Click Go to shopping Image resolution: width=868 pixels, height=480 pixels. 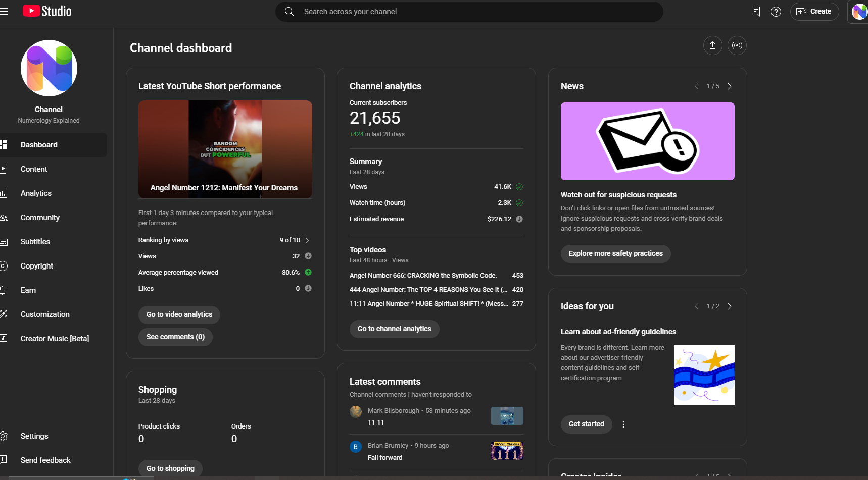coord(170,468)
